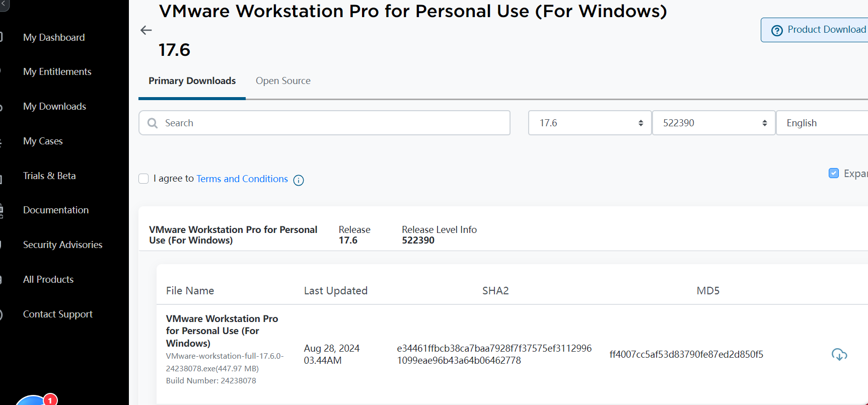This screenshot has width=868, height=405.
Task: Open My Cases in sidebar
Action: click(x=43, y=141)
